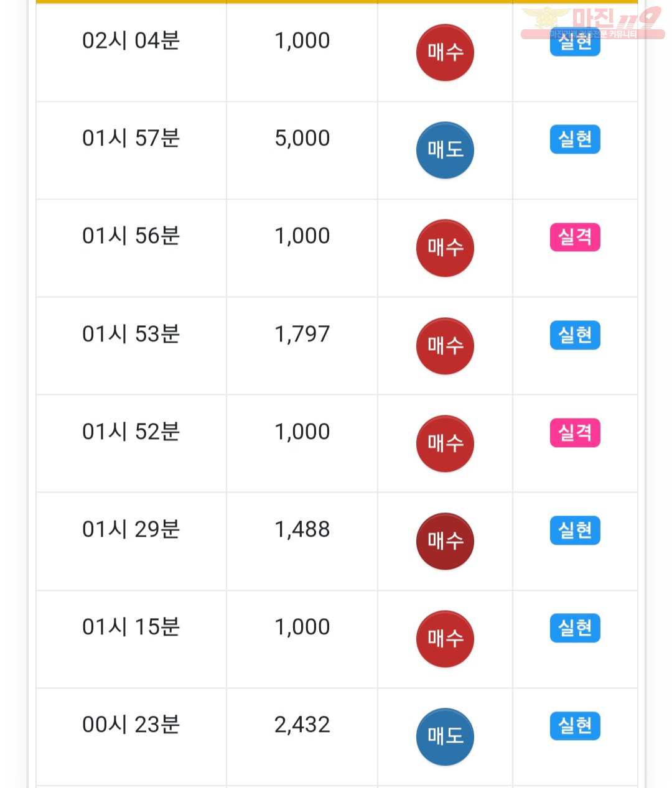This screenshot has height=788, width=672.
Task: Click the blue 매도 circle in the 00시 23분 row
Action: tap(445, 736)
